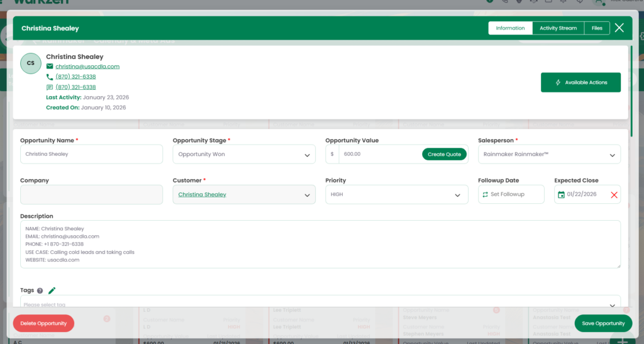
Task: Click the CS avatar circle
Action: pyautogui.click(x=31, y=64)
